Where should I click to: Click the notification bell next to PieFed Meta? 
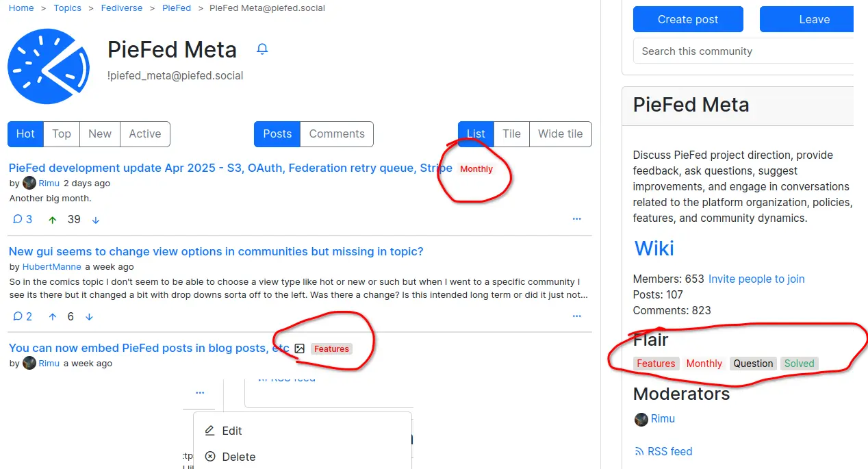(x=261, y=49)
